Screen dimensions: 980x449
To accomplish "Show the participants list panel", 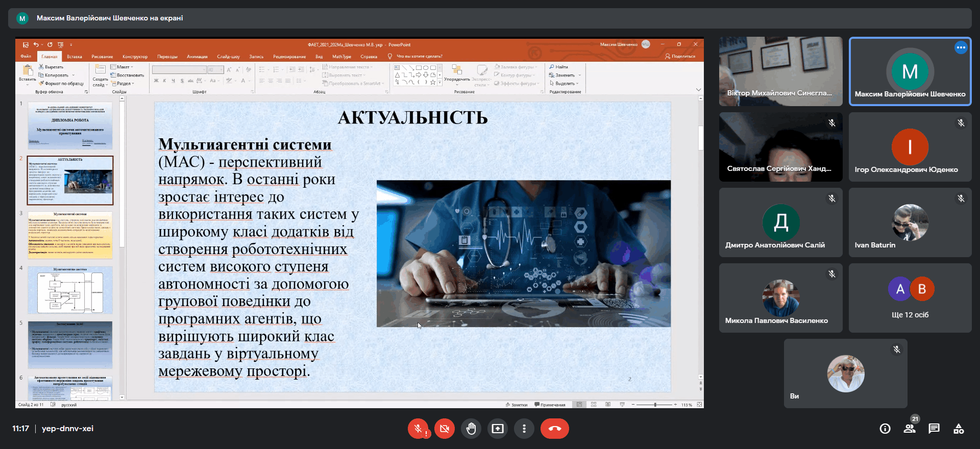I will [910, 429].
